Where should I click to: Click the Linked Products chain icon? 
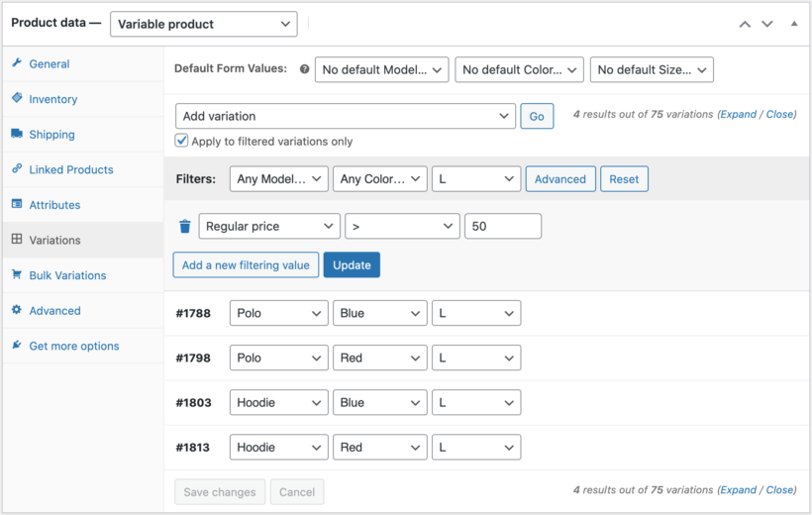[17, 169]
